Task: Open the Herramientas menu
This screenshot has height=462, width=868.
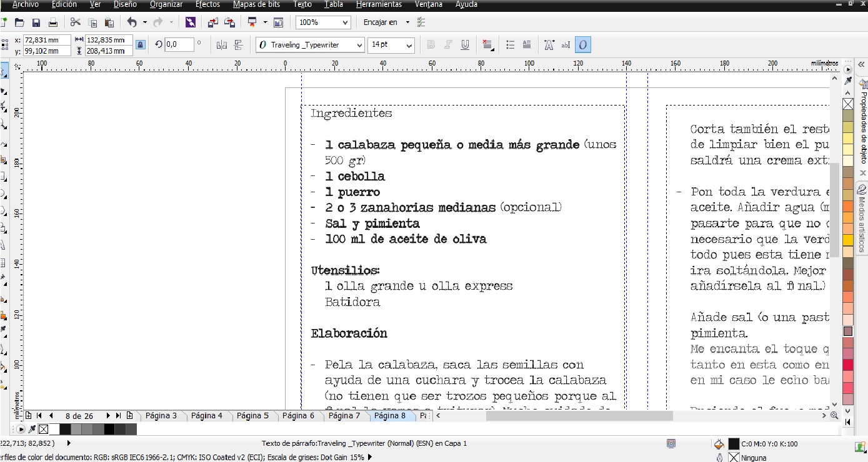Action: 379,4
